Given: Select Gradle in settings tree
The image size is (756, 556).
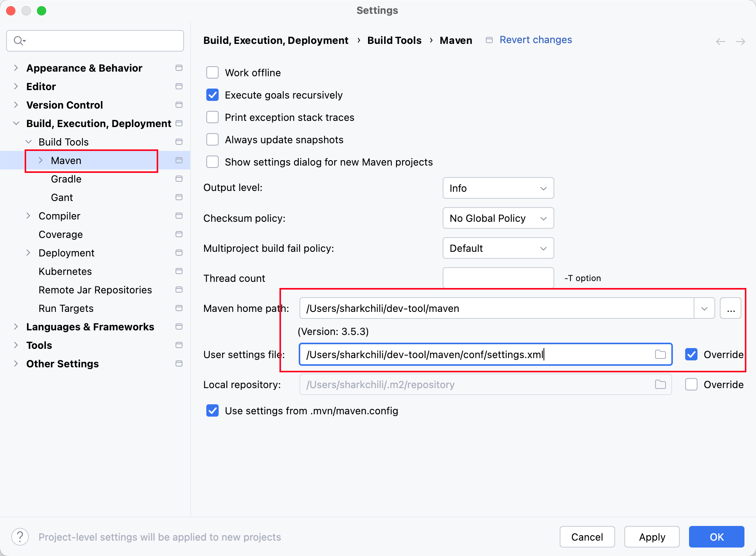Looking at the screenshot, I should coord(66,179).
